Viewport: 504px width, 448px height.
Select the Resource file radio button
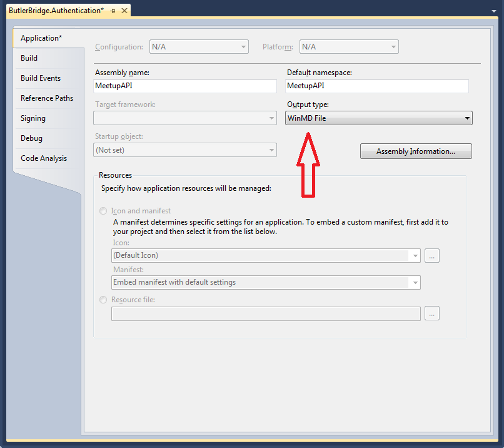point(103,300)
